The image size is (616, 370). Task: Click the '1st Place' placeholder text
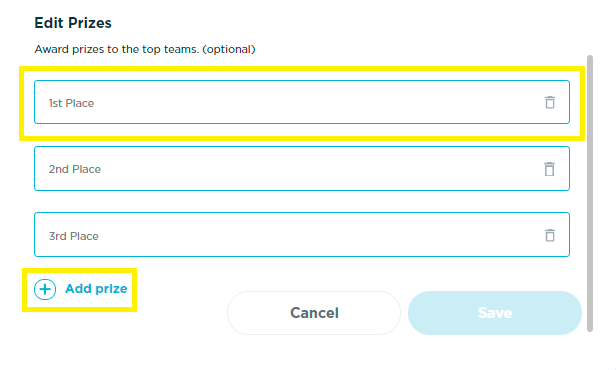[x=72, y=103]
